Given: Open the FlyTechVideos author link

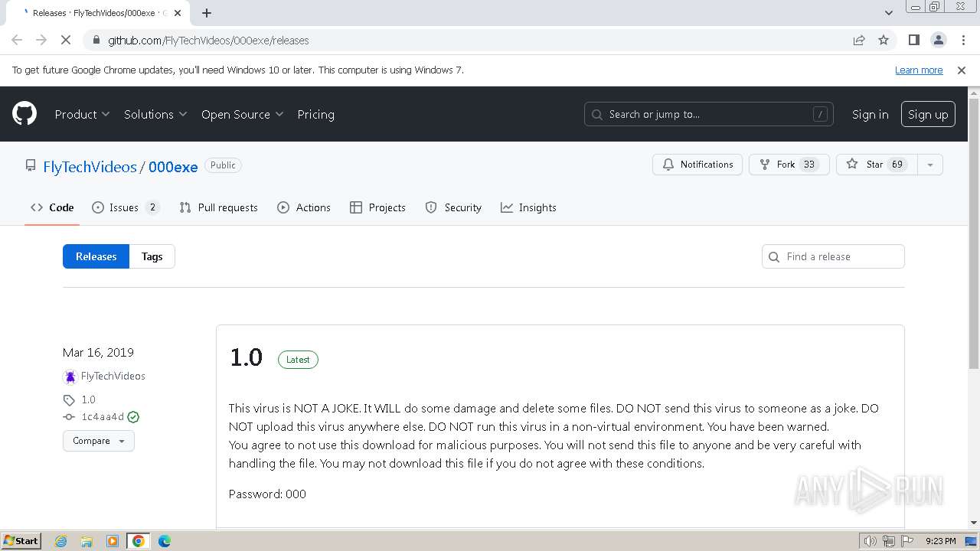Looking at the screenshot, I should coord(113,377).
